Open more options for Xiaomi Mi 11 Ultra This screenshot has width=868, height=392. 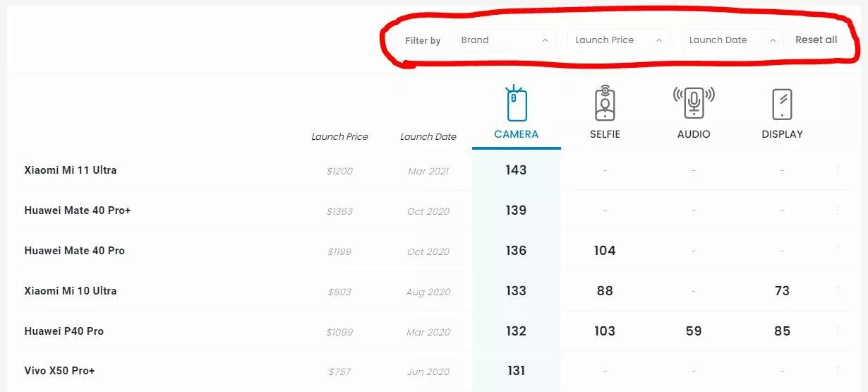(x=838, y=170)
